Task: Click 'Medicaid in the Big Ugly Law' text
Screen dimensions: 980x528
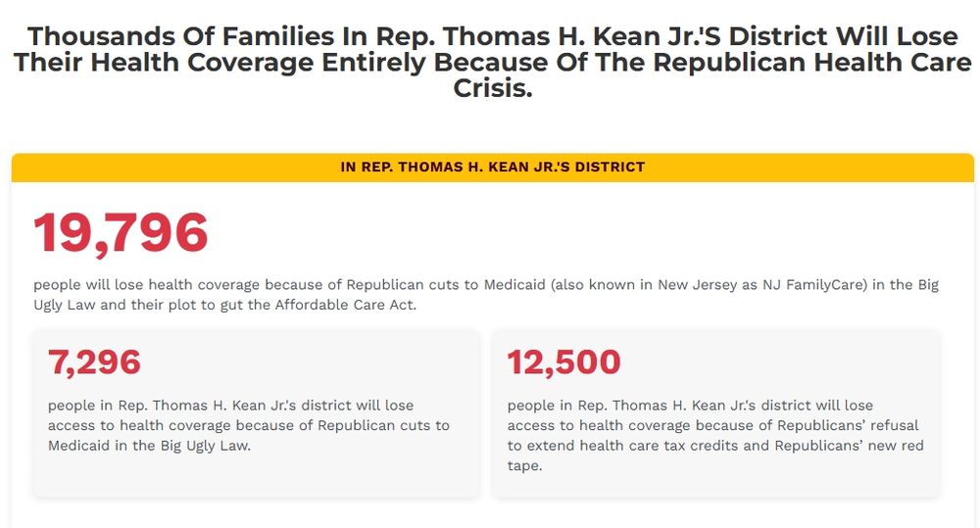Action: tap(149, 446)
